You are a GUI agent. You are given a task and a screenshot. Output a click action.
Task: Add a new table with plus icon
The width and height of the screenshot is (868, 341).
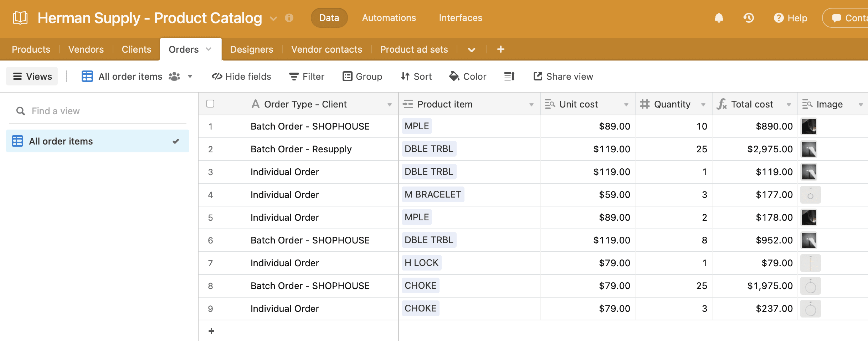[x=500, y=49]
